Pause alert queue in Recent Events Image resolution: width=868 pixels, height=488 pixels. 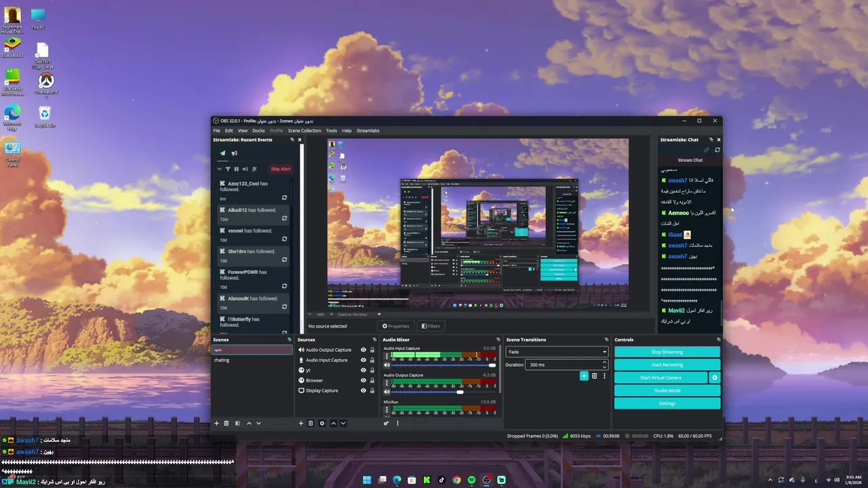coord(237,169)
